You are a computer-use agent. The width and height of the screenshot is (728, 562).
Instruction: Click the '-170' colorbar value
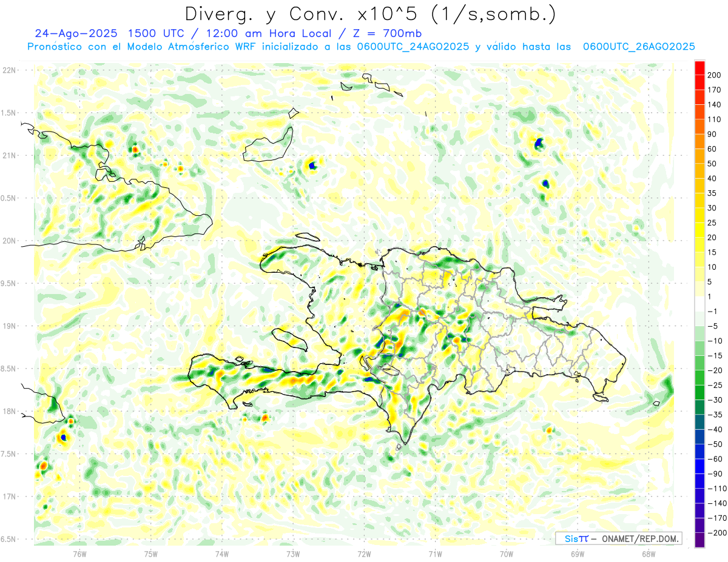coord(716,518)
